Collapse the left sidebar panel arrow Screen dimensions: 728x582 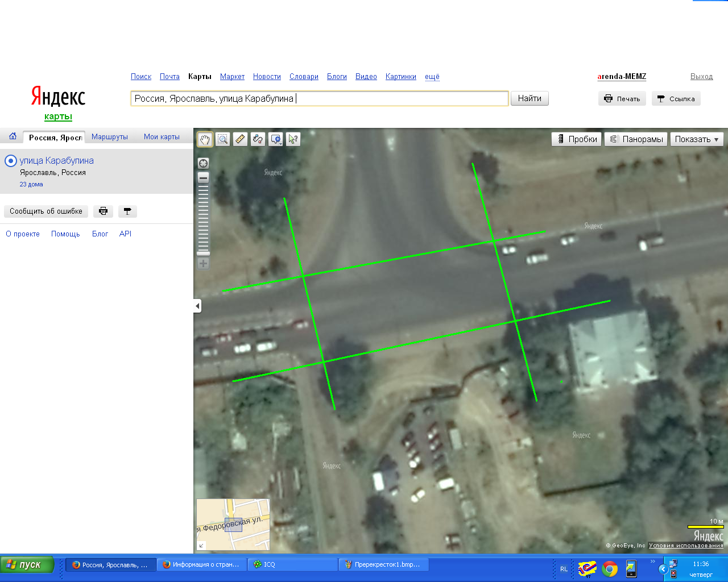click(197, 306)
